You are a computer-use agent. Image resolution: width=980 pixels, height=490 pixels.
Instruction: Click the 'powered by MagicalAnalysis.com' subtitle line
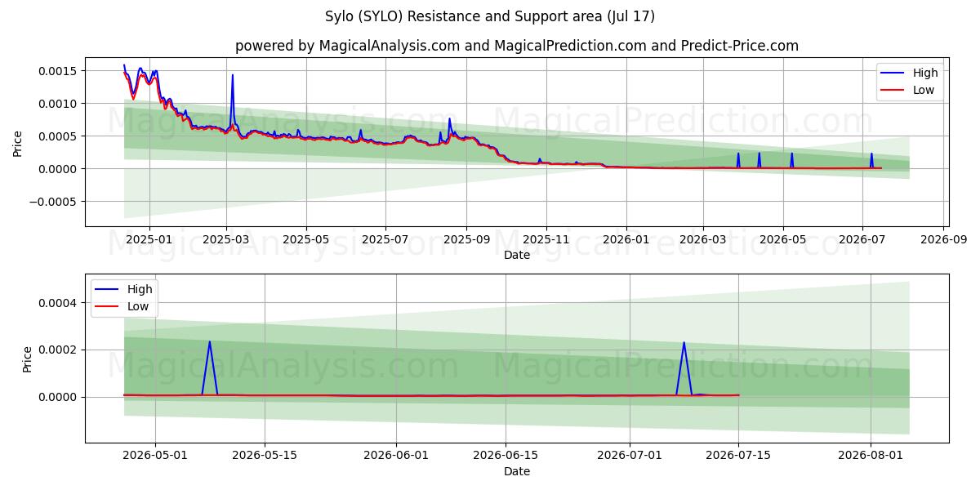pyautogui.click(x=517, y=46)
